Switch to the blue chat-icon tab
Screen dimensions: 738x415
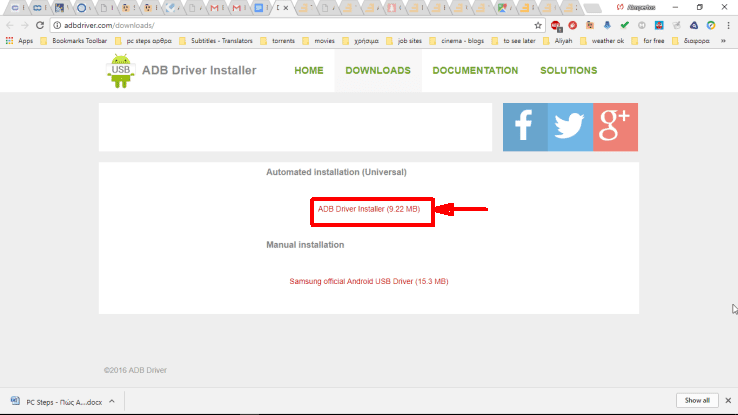[x=259, y=8]
